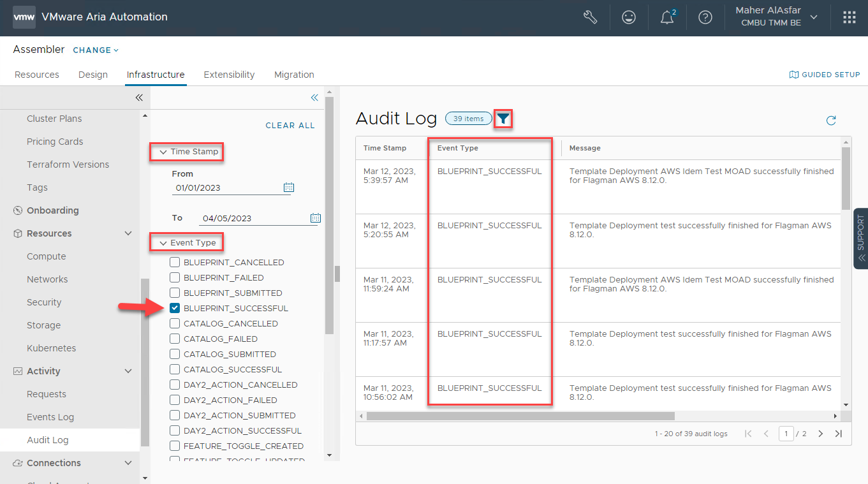This screenshot has height=484, width=868.
Task: Go to next page of audit logs
Action: pos(820,434)
